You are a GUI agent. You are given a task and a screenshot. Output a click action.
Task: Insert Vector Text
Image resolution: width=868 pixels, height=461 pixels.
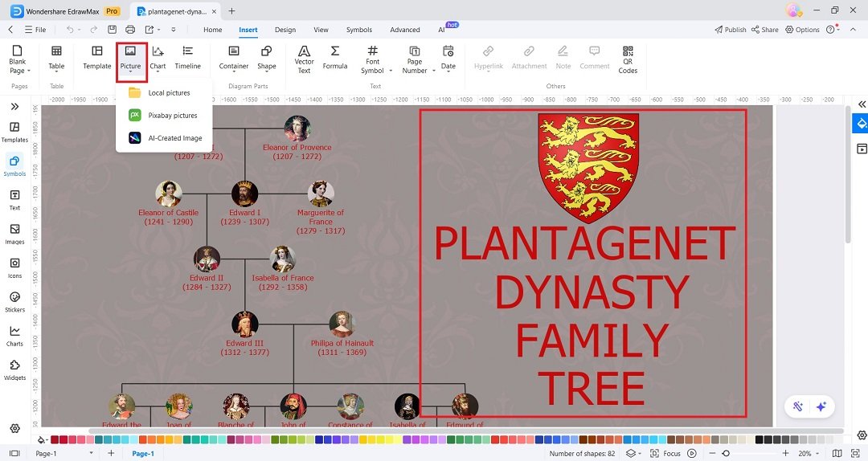[304, 59]
